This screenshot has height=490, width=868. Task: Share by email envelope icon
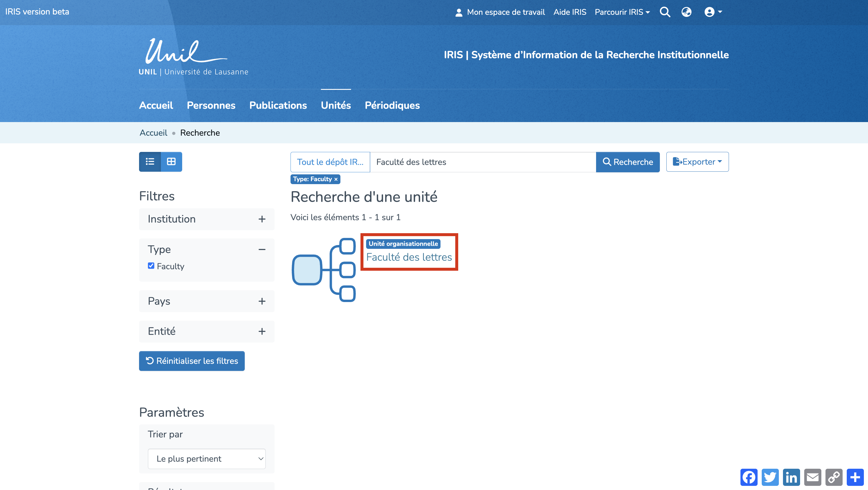[x=812, y=477]
